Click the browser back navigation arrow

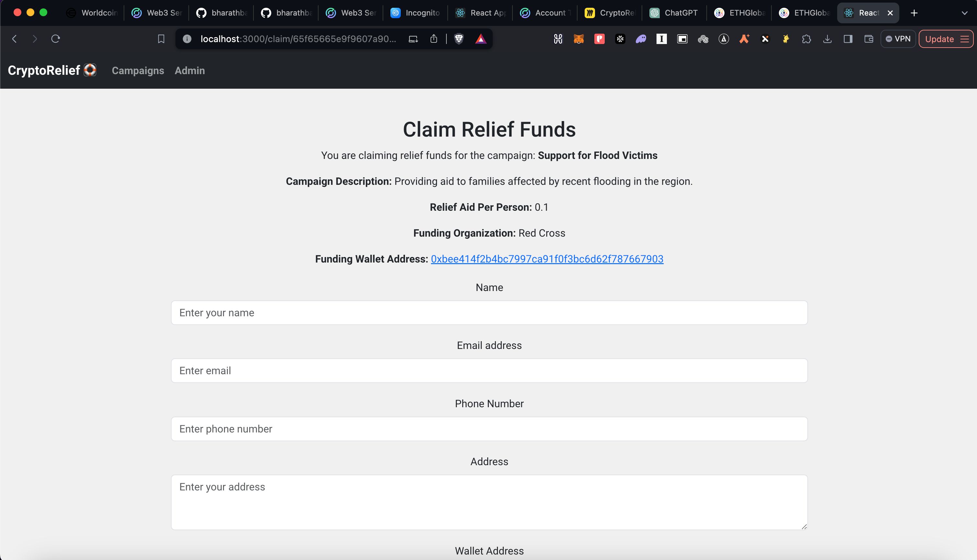pyautogui.click(x=15, y=39)
